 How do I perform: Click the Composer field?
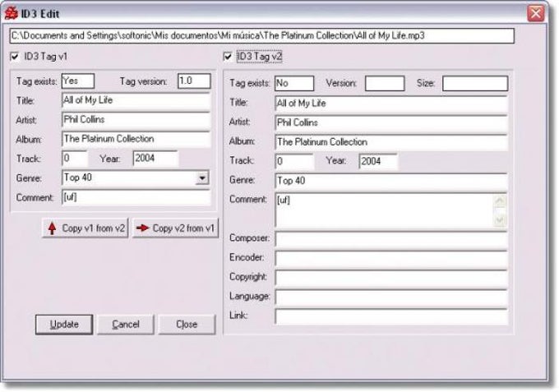click(x=391, y=239)
